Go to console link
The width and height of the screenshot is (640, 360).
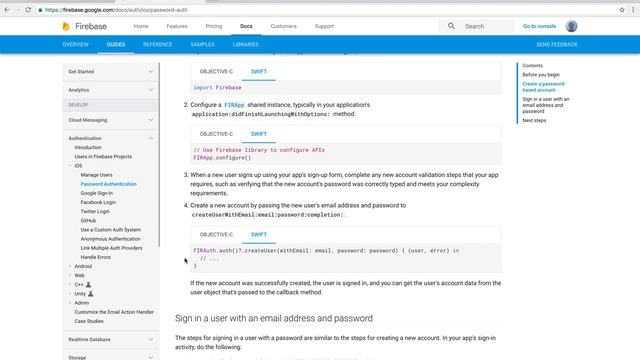(539, 26)
